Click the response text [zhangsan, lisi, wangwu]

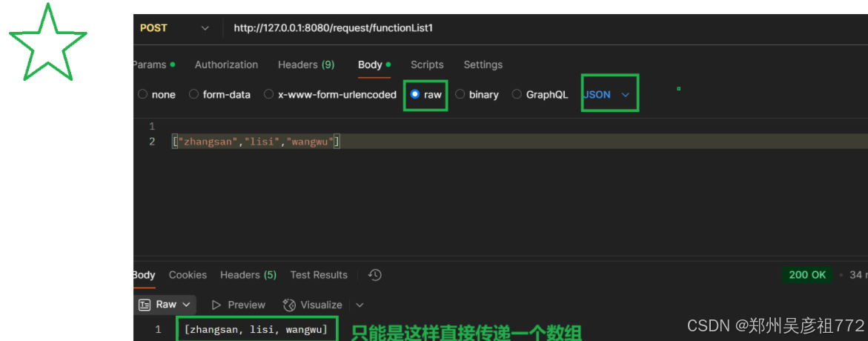click(x=256, y=330)
